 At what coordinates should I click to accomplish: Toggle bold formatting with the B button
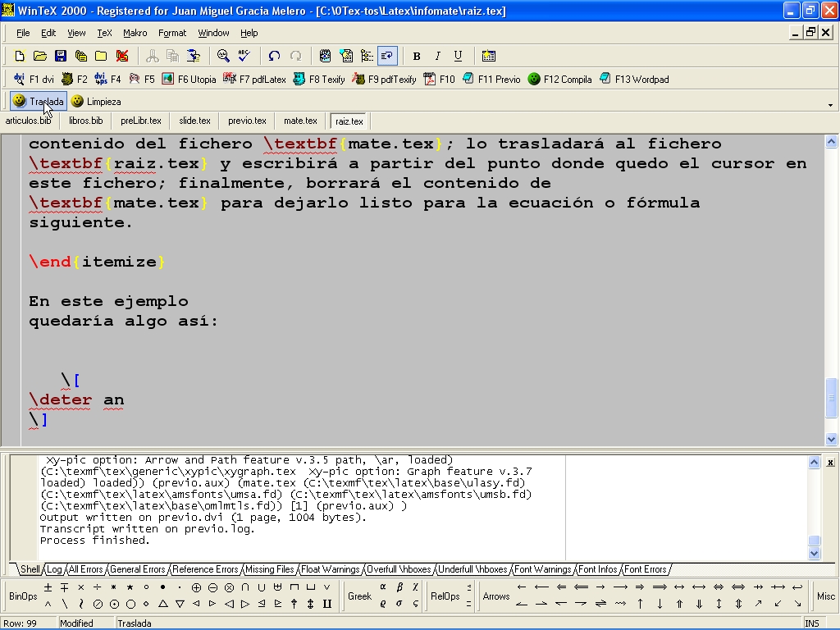[x=417, y=56]
